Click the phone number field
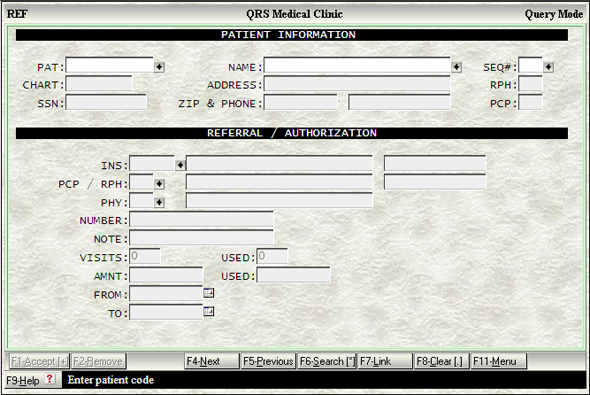 click(399, 102)
